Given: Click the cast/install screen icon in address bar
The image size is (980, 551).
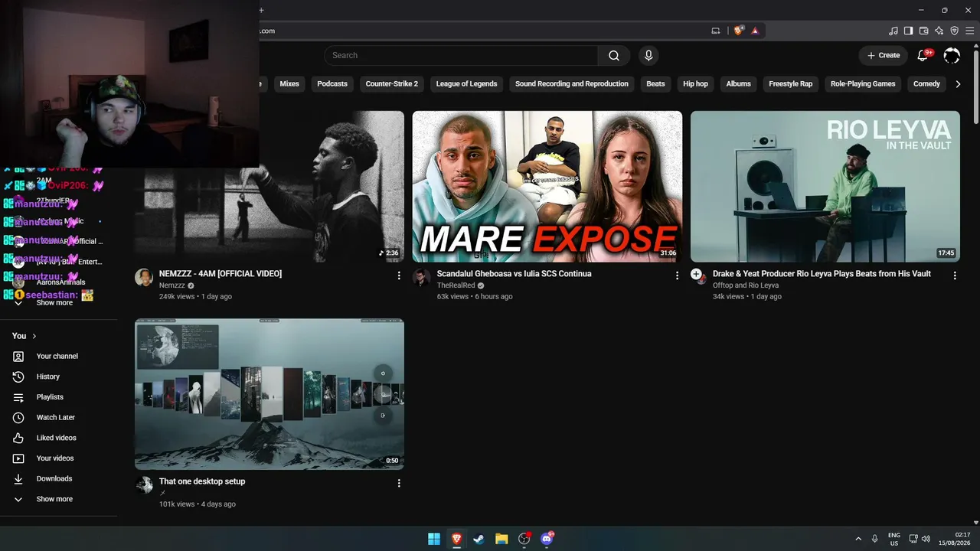Looking at the screenshot, I should [x=716, y=31].
